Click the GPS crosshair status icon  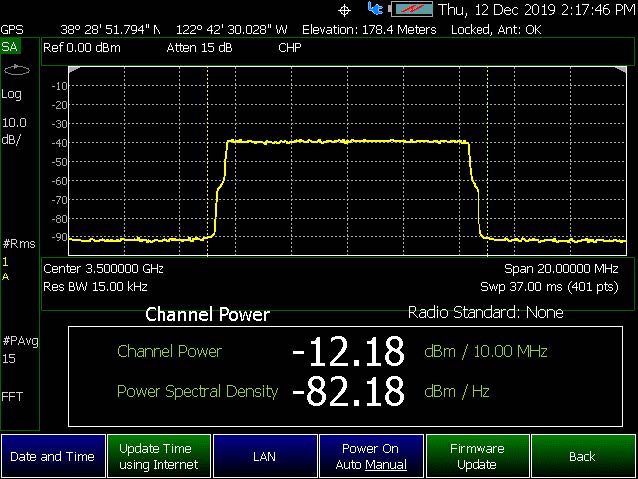[345, 9]
